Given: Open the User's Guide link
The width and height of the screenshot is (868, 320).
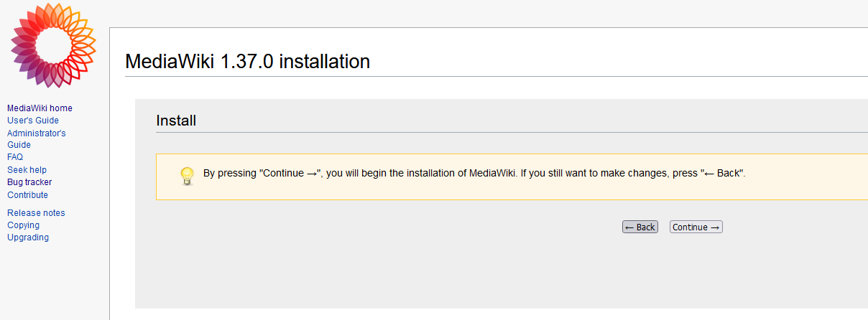Looking at the screenshot, I should click(x=33, y=121).
